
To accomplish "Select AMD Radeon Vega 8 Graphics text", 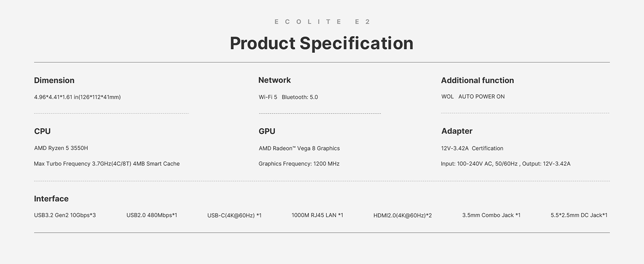I will [299, 148].
